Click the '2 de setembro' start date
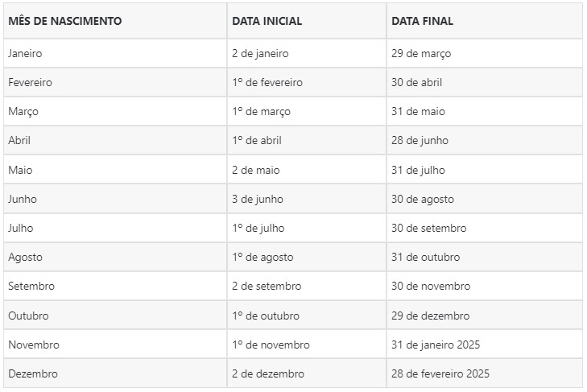Viewport: 587px width, 392px height. click(x=267, y=286)
